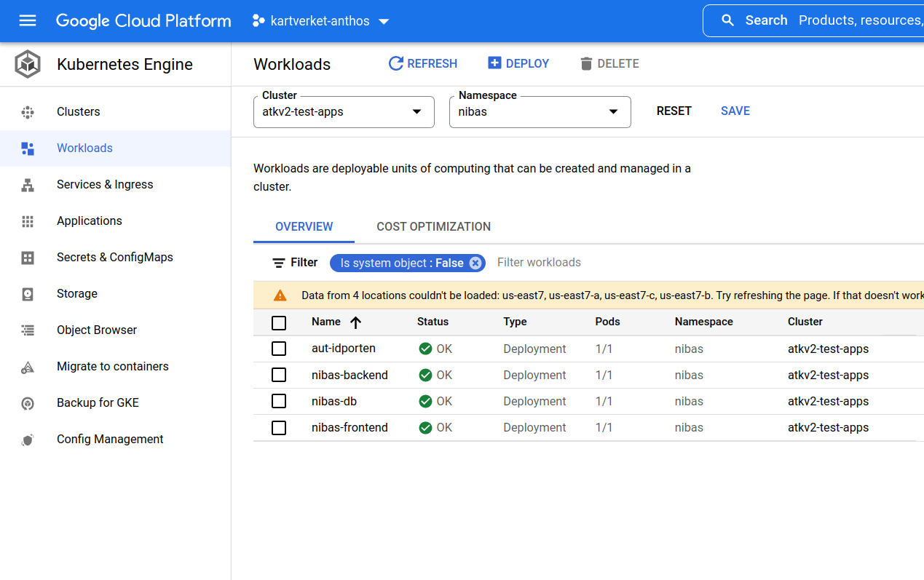Toggle the select-all header checkbox
This screenshot has width=924, height=580.
click(279, 322)
